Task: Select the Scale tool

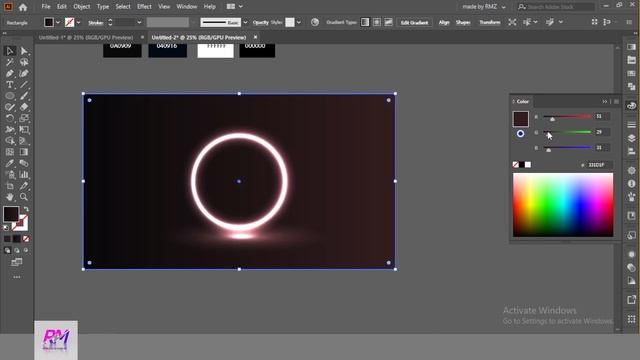Action: [x=24, y=118]
